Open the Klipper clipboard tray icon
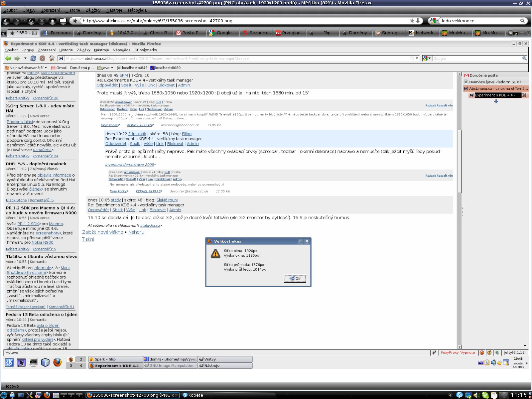532x399 pixels. coord(494,395)
